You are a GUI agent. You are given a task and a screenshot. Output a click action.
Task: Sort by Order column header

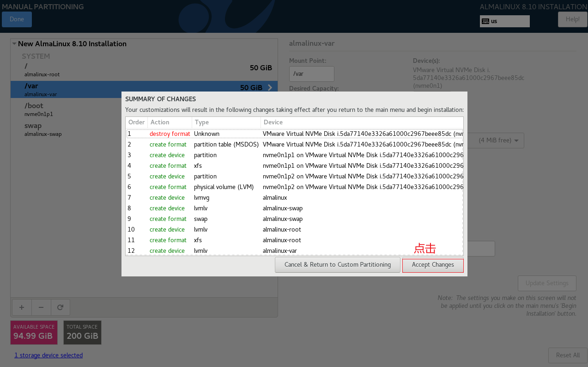point(137,122)
